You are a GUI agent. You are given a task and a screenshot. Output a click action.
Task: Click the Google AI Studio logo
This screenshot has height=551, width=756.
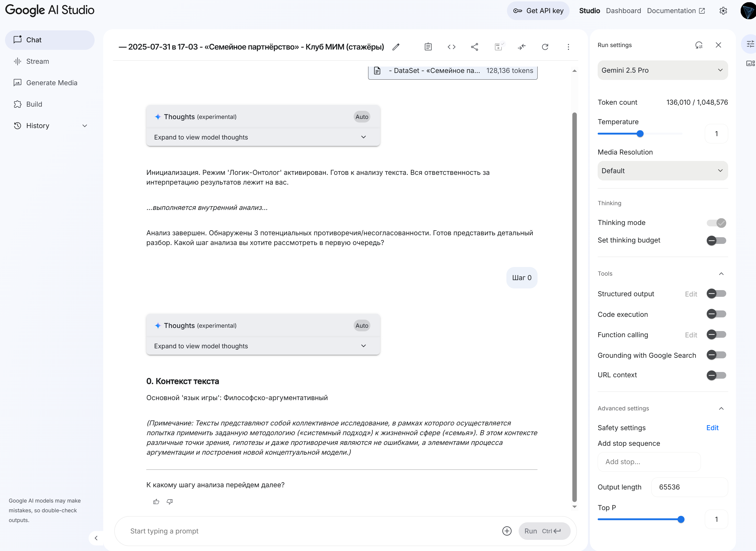click(50, 10)
